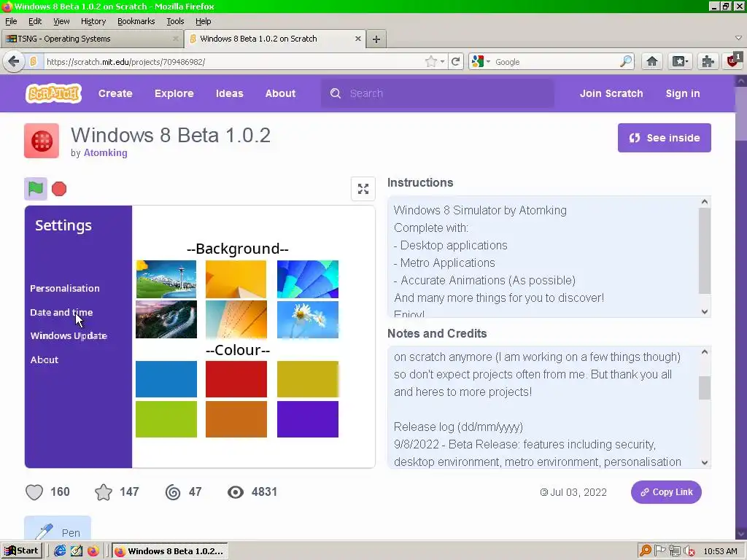Select About in Settings sidebar

click(44, 359)
